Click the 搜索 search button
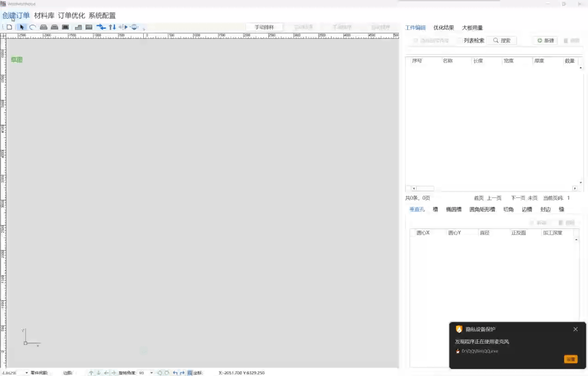Screen dimensions: 588x376 pos(502,41)
